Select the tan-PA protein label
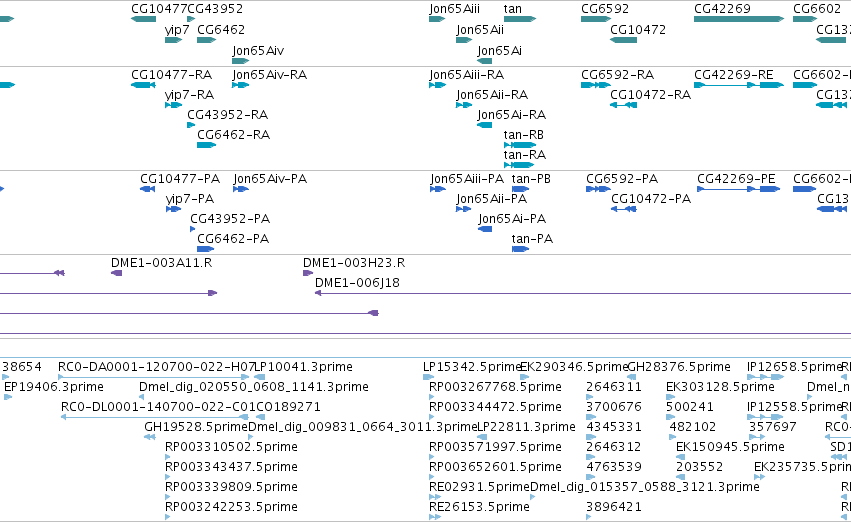 (532, 239)
